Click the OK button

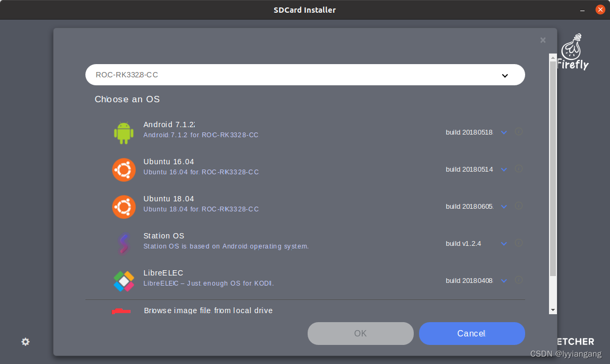360,333
